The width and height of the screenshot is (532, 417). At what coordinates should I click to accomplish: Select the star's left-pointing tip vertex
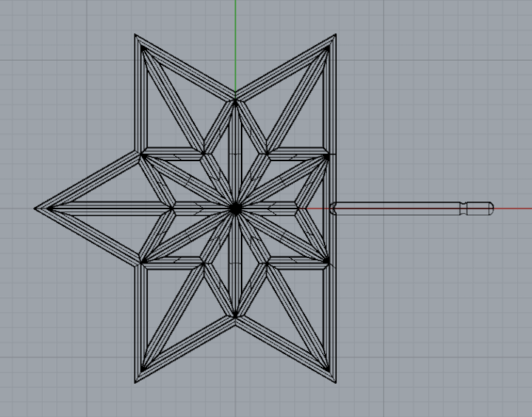(x=36, y=208)
